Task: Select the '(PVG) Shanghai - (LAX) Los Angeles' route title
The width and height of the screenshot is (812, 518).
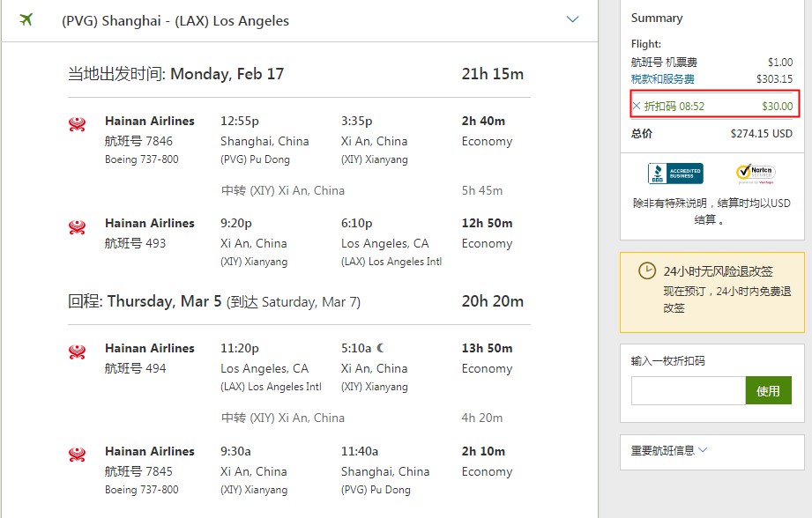Action: [x=175, y=20]
